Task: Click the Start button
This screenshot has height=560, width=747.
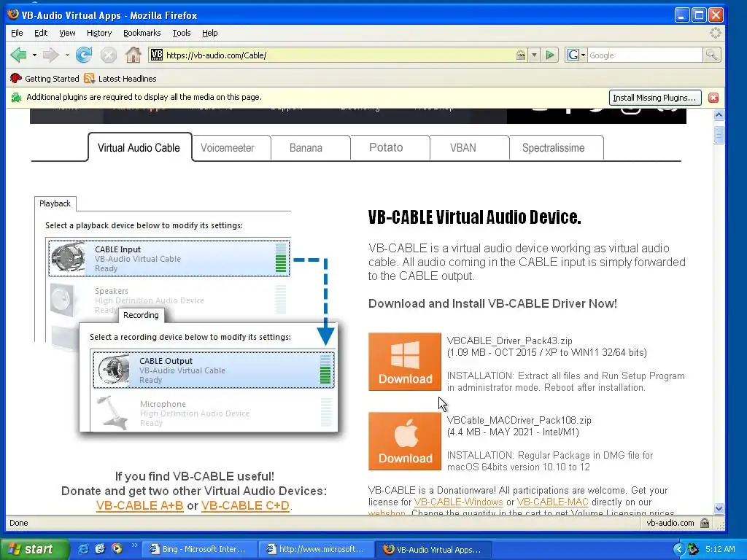Action: 34,549
